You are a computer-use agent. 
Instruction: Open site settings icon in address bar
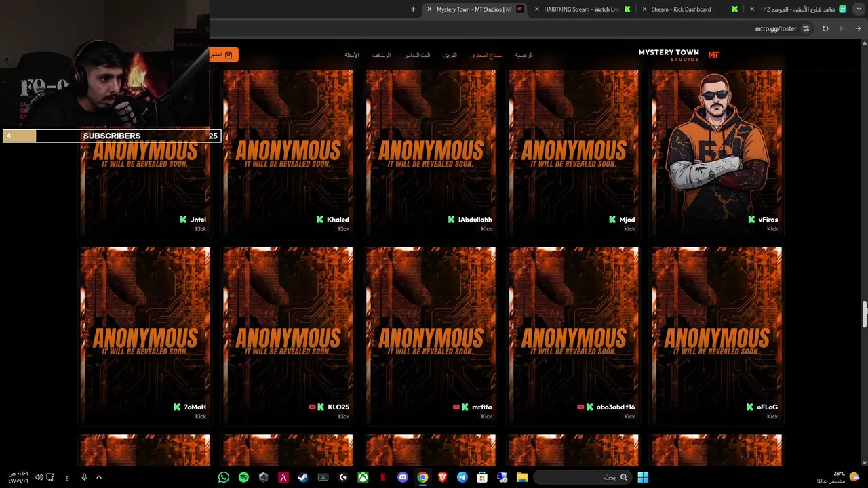coord(806,28)
